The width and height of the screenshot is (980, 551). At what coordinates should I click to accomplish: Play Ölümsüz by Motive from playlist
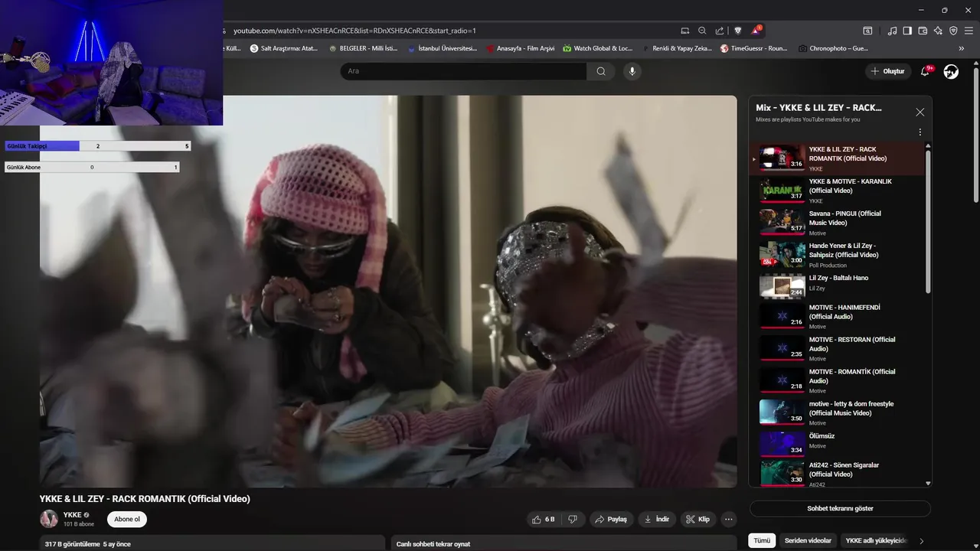[837, 444]
